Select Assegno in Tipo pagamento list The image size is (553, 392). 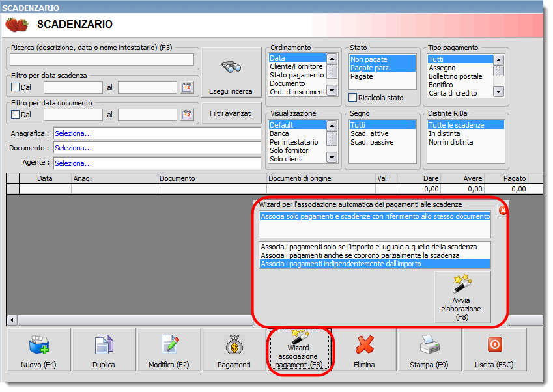[461, 68]
